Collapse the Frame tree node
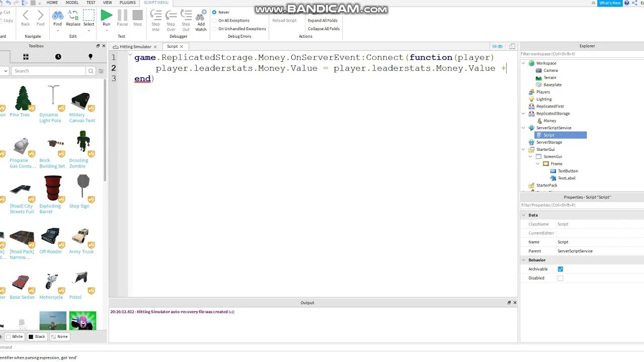 (x=537, y=164)
